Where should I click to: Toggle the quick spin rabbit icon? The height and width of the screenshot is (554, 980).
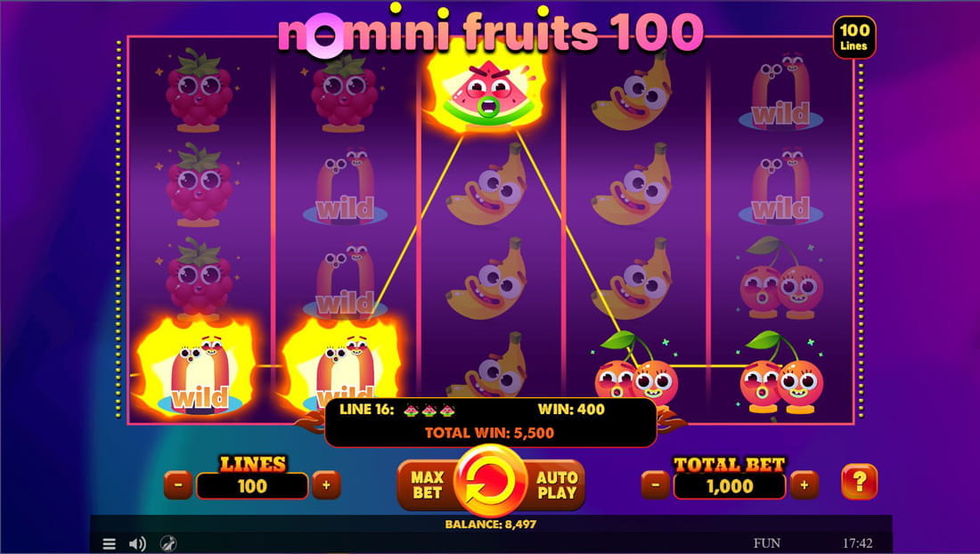[168, 543]
